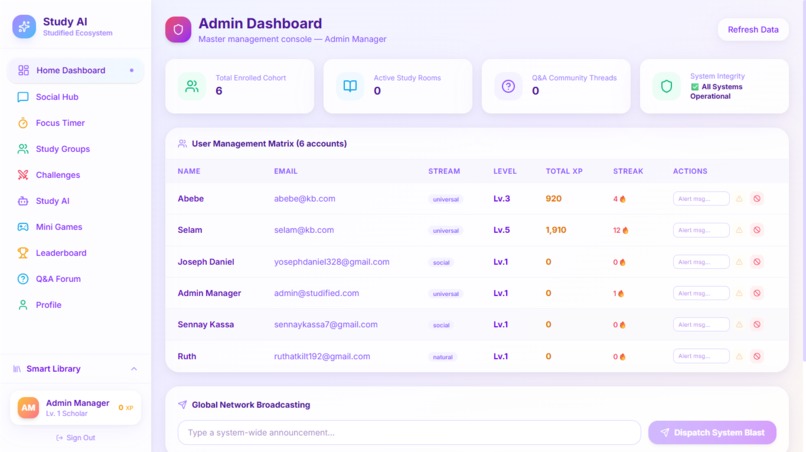Click the Admin Dashboard shield icon
This screenshot has height=452, width=806.
[178, 30]
